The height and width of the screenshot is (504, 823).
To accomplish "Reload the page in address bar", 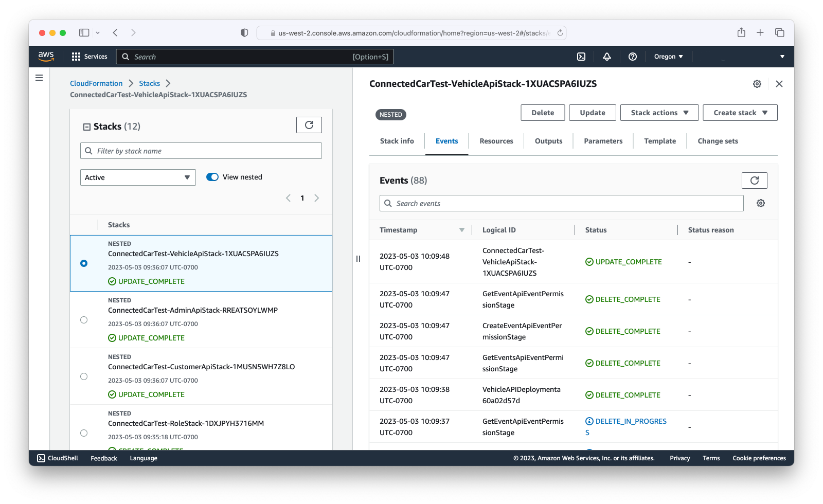I will (560, 33).
